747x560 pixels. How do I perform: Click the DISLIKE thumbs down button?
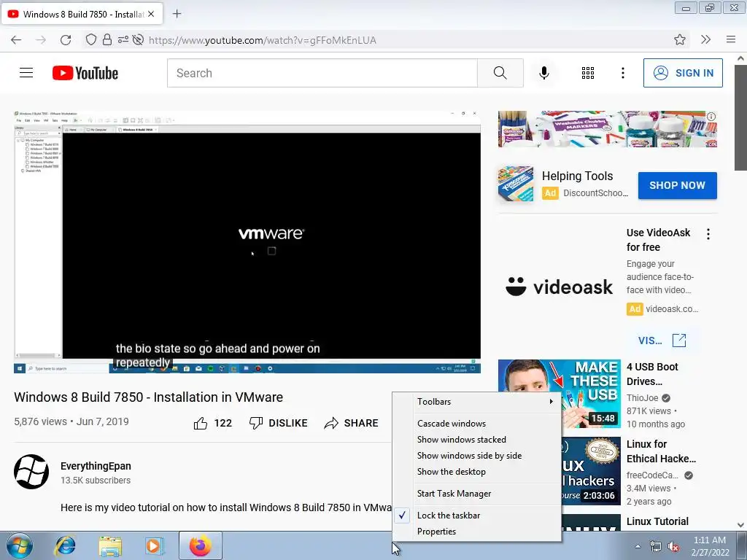point(279,423)
